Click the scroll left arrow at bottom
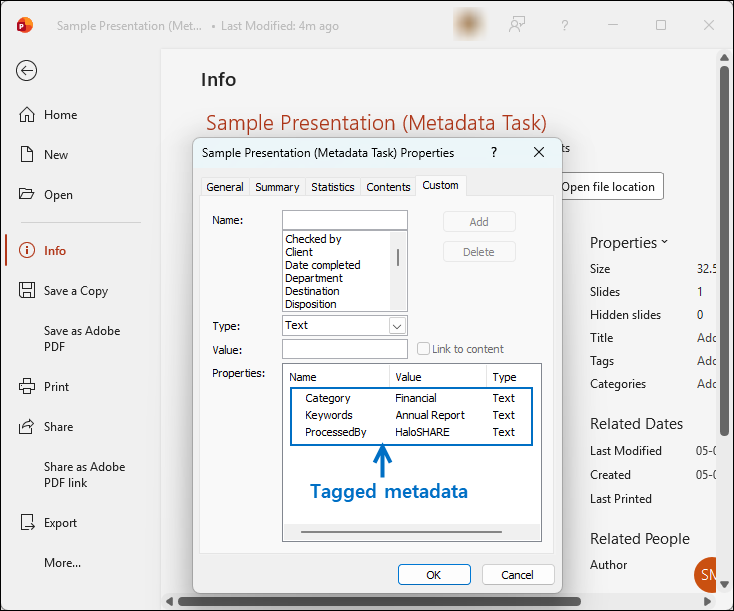This screenshot has width=734, height=611. (x=169, y=601)
